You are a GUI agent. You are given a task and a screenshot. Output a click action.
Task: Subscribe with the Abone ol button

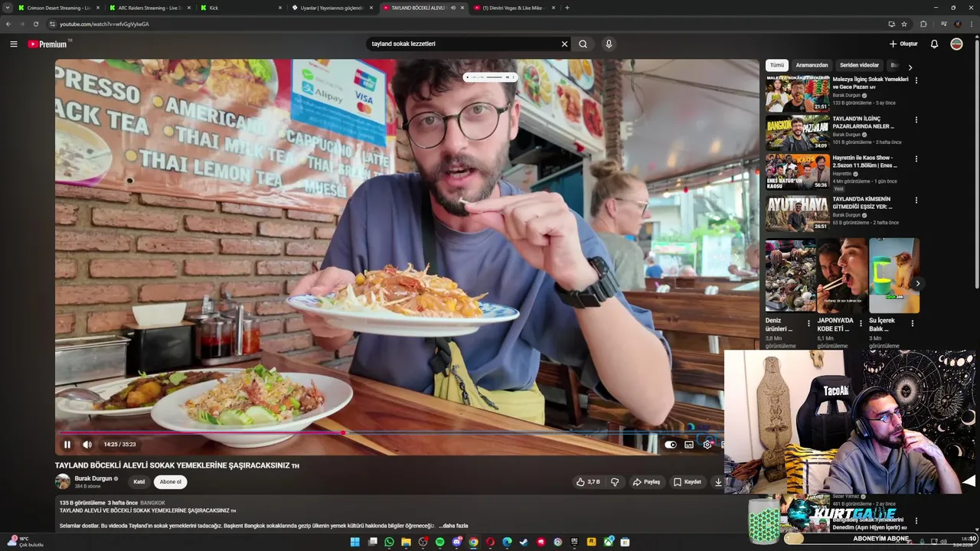tap(171, 482)
